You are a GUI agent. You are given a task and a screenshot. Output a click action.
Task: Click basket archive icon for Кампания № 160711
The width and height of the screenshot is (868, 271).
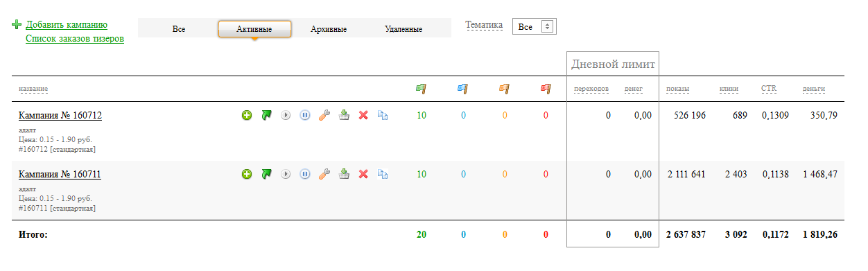coord(344,174)
